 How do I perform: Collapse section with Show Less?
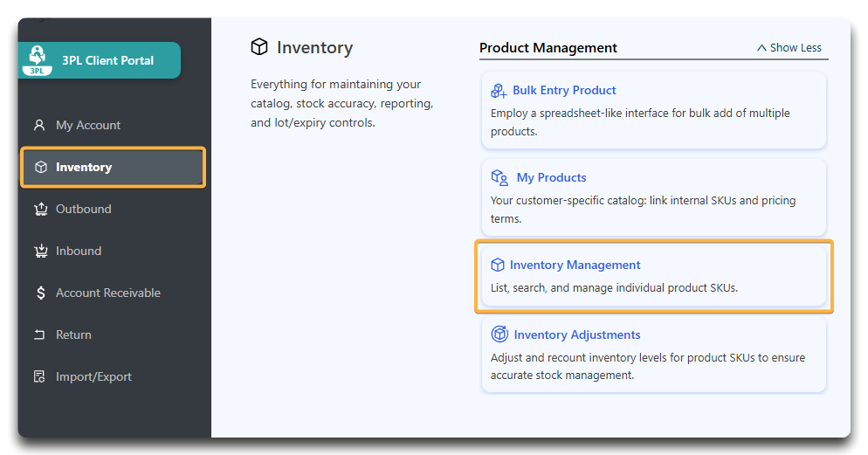tap(789, 48)
